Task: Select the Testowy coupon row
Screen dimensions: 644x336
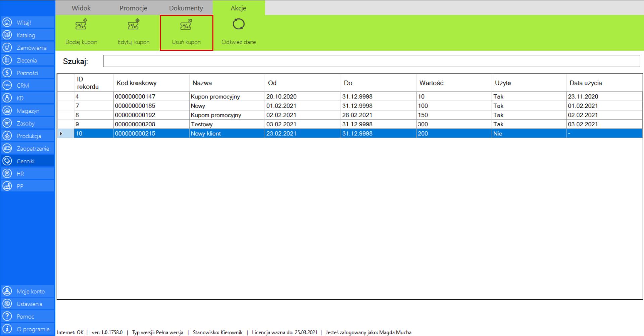Action: (x=202, y=124)
